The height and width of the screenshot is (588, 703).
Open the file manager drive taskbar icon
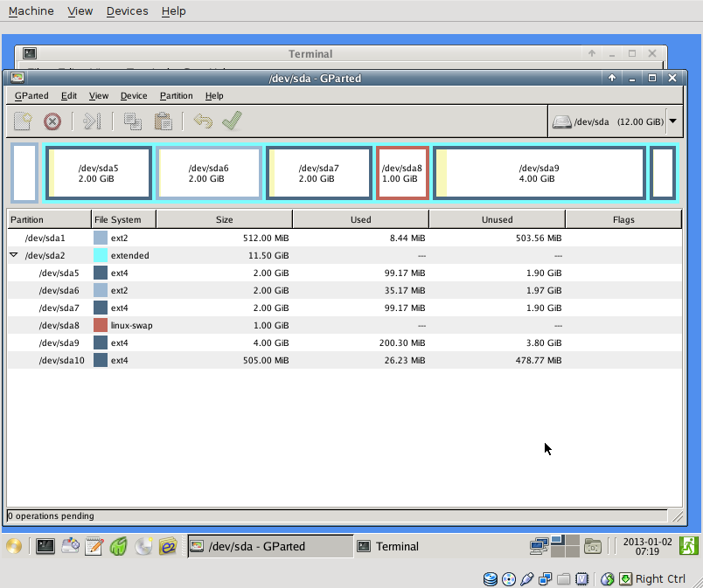pos(70,546)
